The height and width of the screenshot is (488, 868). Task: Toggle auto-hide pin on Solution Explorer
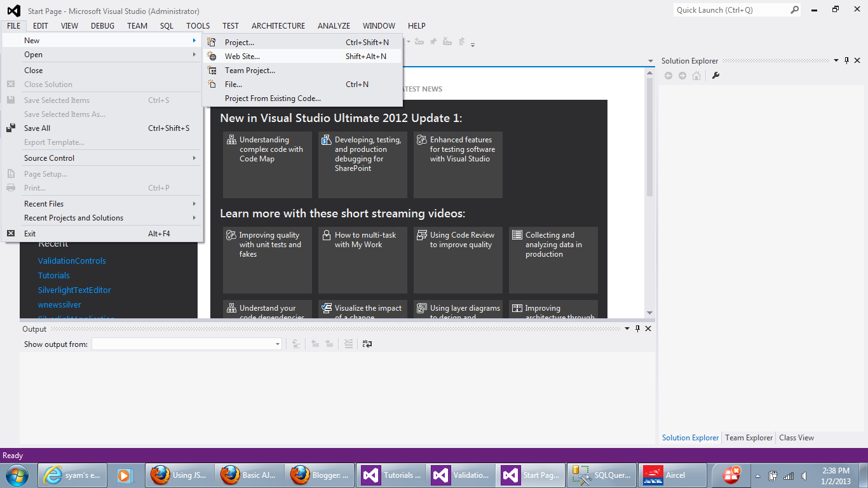846,60
